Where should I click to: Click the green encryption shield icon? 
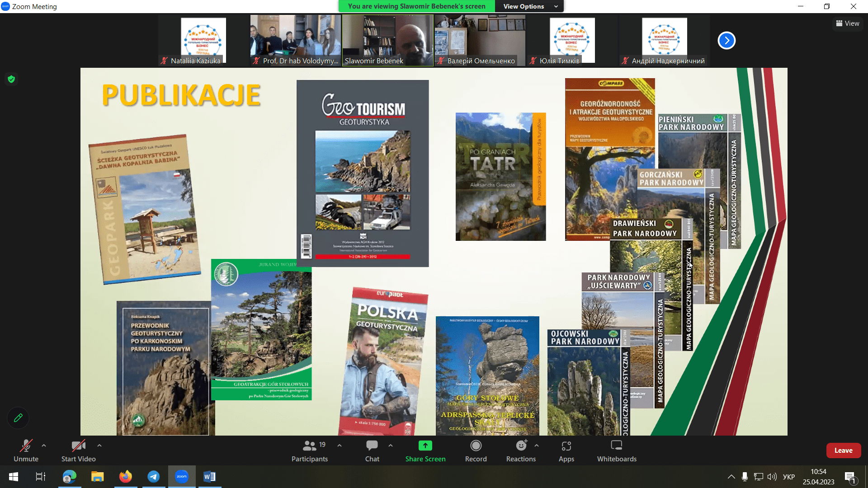pos(11,80)
